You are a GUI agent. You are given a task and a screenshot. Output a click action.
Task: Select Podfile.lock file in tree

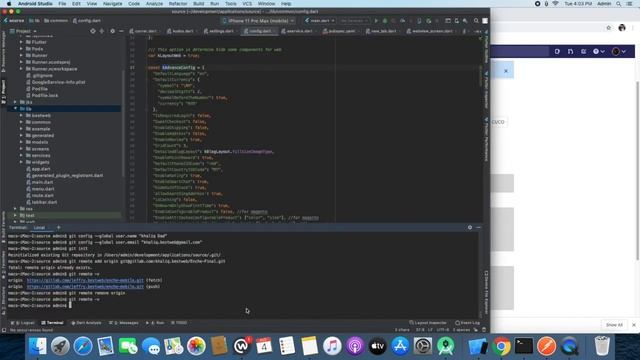click(45, 96)
